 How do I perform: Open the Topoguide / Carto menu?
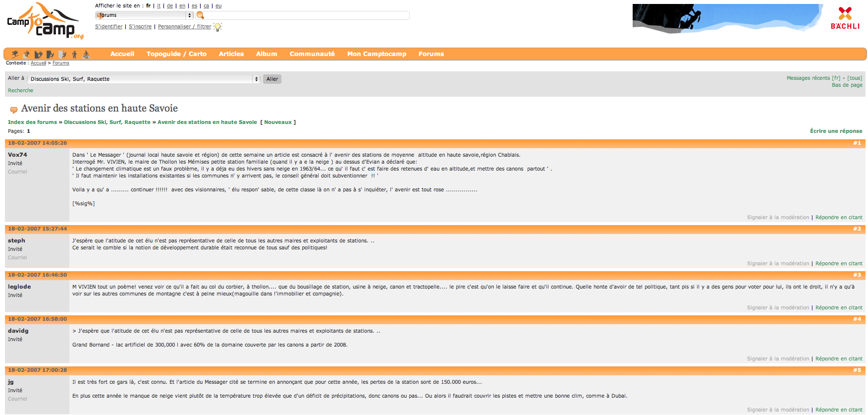[176, 54]
